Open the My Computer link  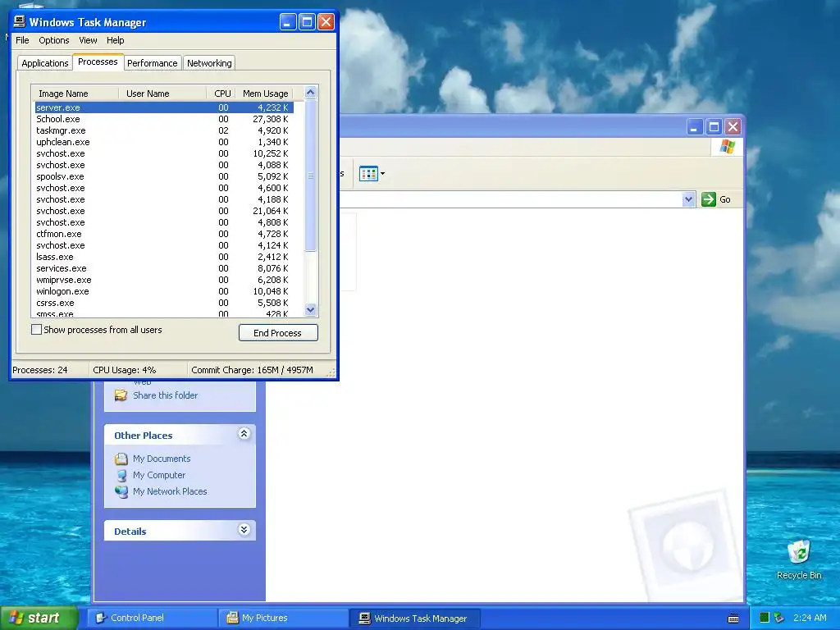coord(159,475)
